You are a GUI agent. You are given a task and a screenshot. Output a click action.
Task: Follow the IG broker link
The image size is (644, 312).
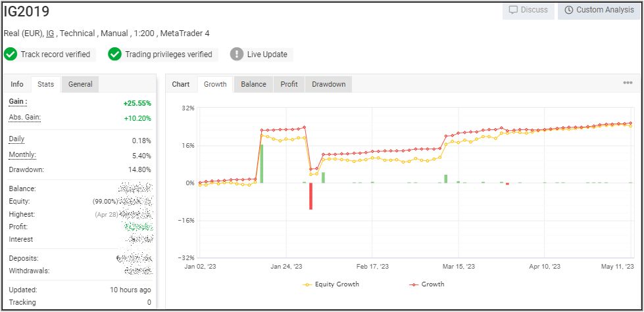50,33
